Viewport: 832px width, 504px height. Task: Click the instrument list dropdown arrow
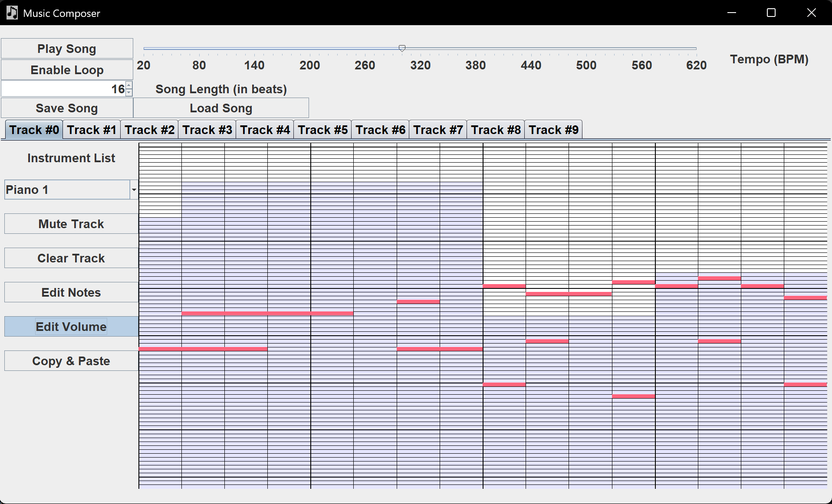click(x=134, y=190)
